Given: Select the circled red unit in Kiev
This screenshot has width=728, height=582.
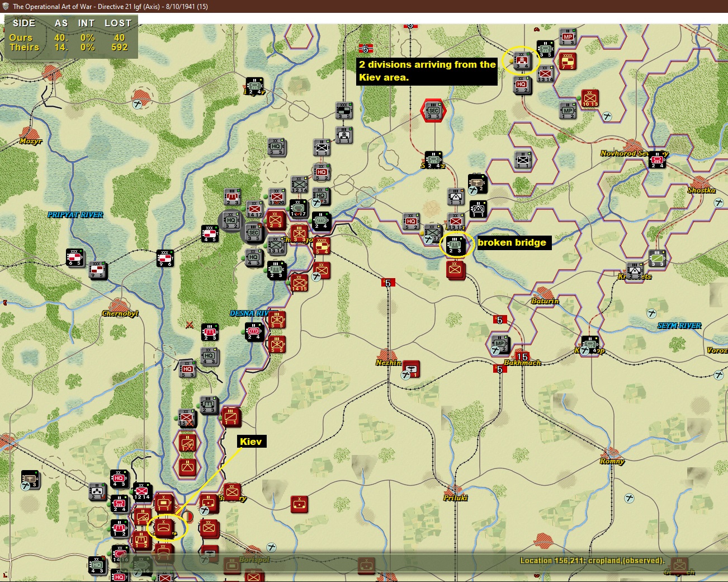Looking at the screenshot, I should (x=164, y=527).
